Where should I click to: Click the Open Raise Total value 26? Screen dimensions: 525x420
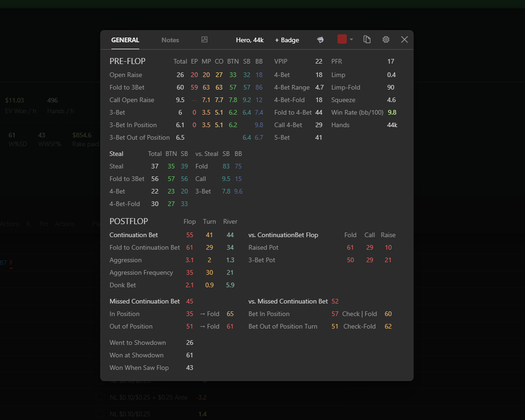click(180, 75)
